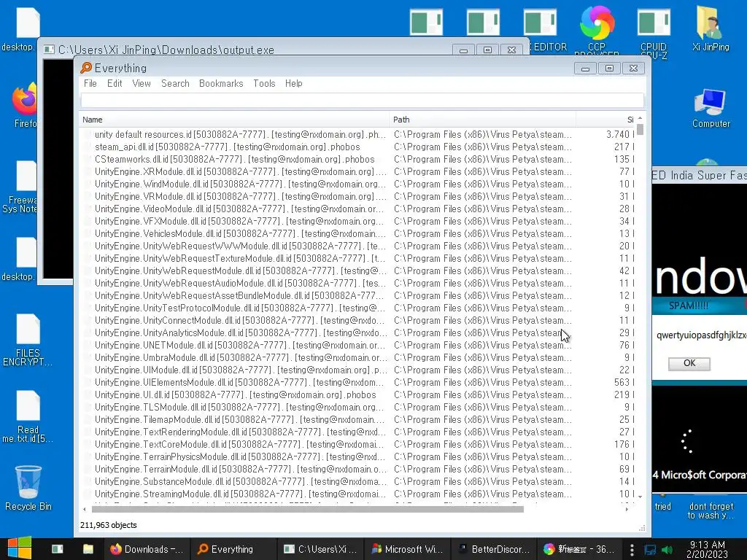This screenshot has height=560, width=747.
Task: Click the taskbar shortcut left of File Explorer
Action: (x=58, y=549)
